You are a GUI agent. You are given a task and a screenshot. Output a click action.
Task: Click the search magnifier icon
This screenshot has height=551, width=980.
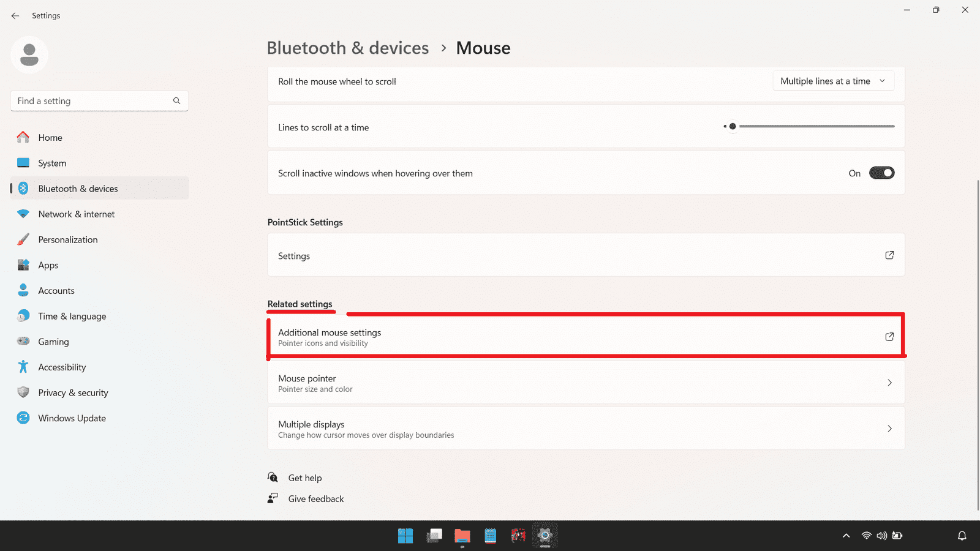(x=176, y=101)
